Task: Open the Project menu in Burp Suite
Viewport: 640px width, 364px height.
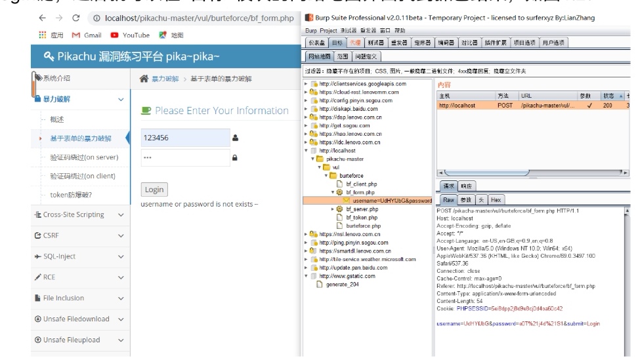Action: (329, 31)
